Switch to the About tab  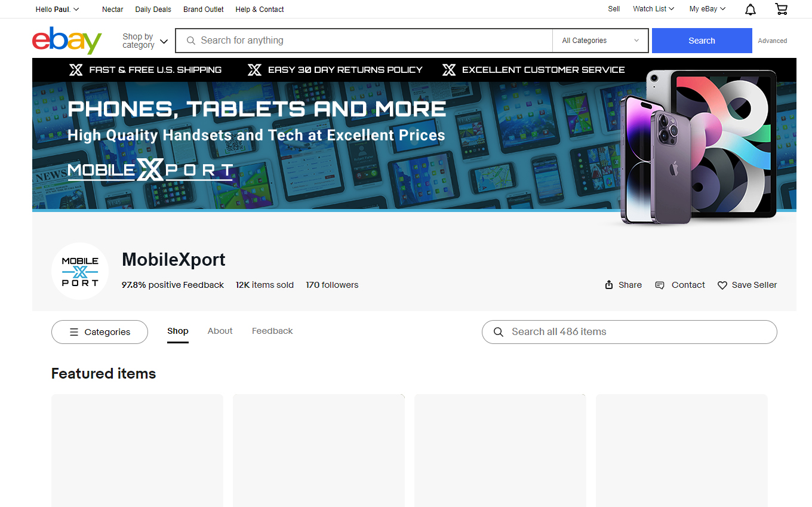coord(220,331)
